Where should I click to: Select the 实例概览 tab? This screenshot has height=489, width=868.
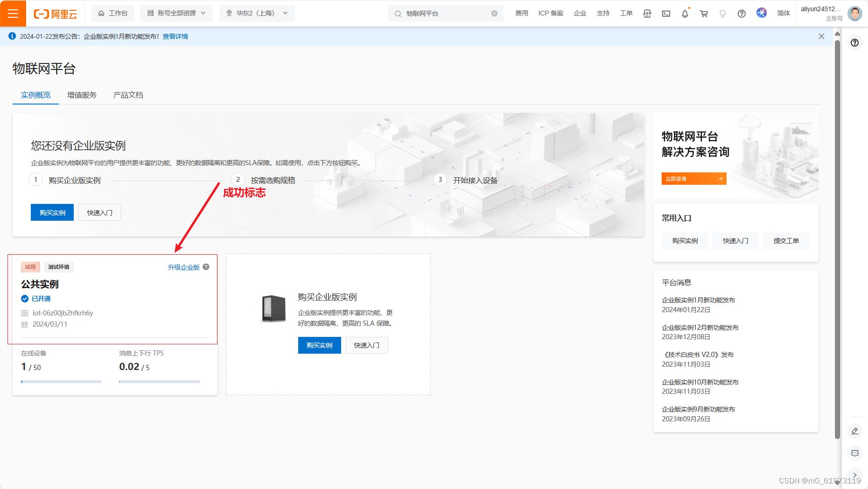coord(35,95)
